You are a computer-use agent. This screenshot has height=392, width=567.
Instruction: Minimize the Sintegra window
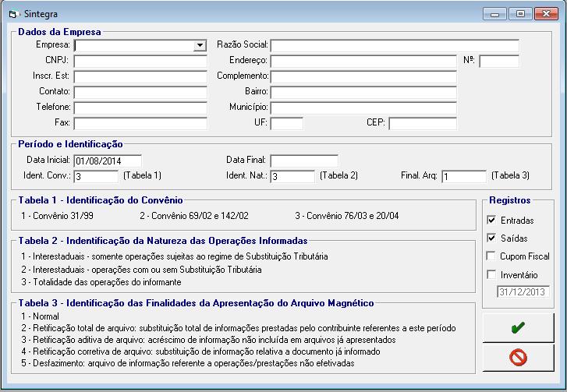click(494, 14)
